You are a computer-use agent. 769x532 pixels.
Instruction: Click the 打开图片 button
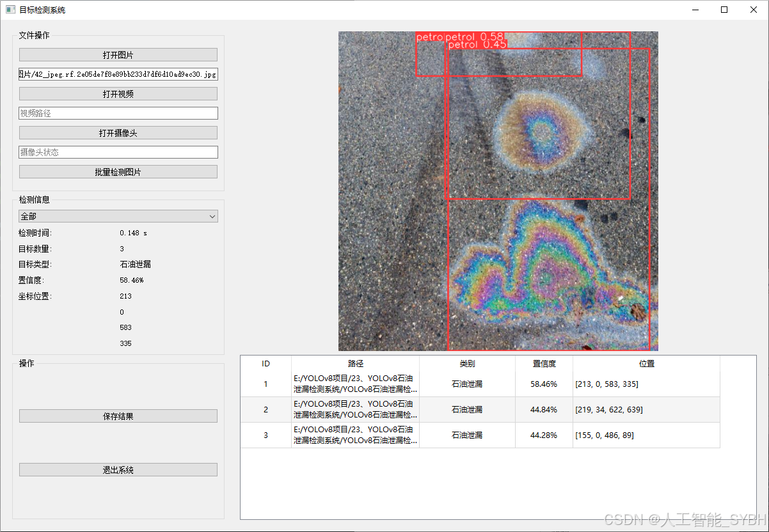coord(118,55)
